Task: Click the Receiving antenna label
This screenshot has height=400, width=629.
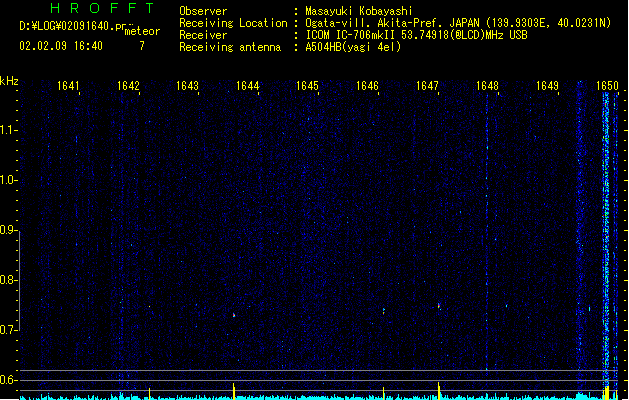Action: (x=230, y=47)
